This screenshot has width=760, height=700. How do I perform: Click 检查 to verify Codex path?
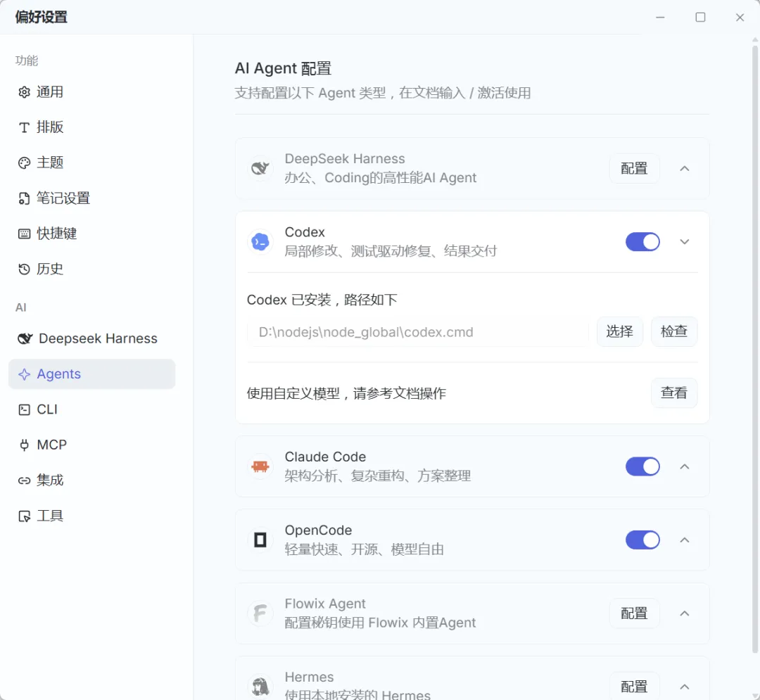673,332
